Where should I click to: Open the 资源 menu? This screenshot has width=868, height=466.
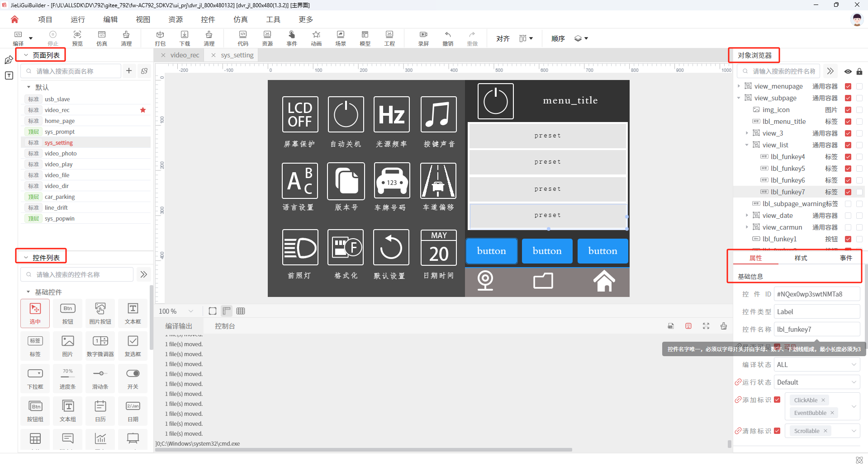[x=175, y=19]
